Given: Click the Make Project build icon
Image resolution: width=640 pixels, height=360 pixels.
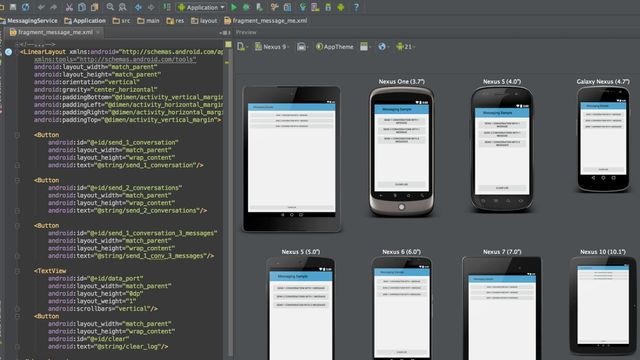Looking at the screenshot, I should 167,7.
